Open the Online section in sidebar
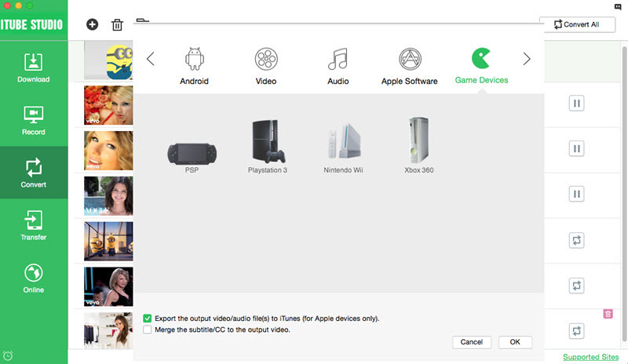This screenshot has width=628, height=364. [x=34, y=278]
